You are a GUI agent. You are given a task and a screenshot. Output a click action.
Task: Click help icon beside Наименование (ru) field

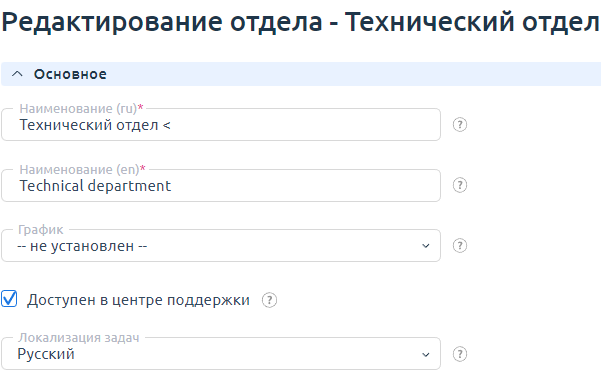coord(460,125)
